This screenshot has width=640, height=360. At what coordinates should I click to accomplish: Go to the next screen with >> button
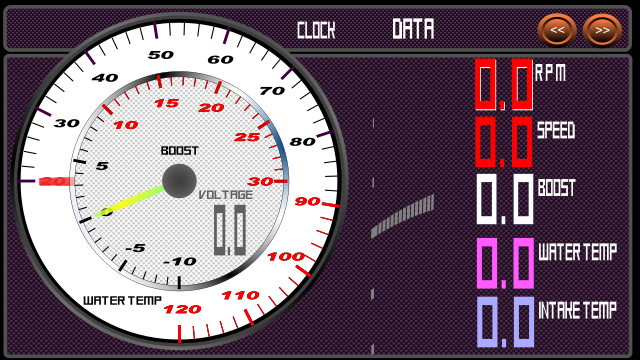point(602,30)
